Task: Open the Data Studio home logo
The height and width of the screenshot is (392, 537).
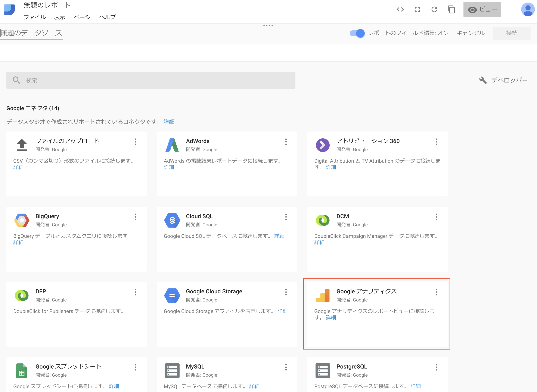Action: 9,9
